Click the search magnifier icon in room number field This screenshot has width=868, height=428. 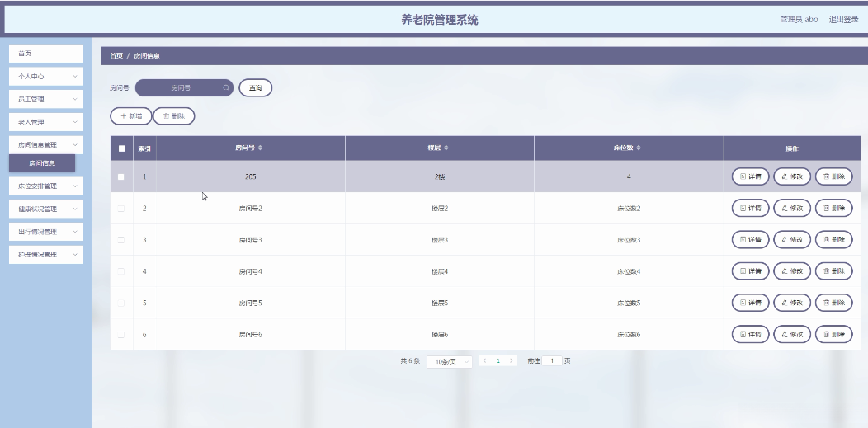[x=226, y=88]
